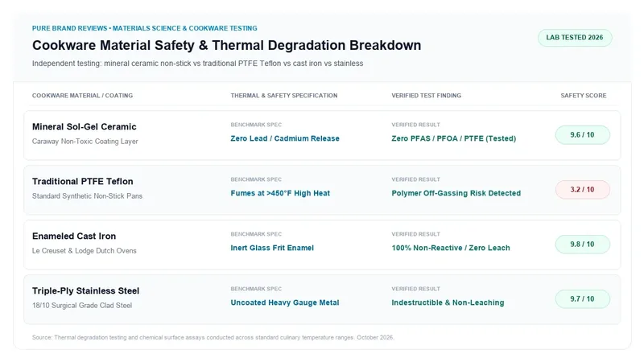Click Fumes at >450°F High Heat spec
644x362 pixels.
[x=280, y=193]
